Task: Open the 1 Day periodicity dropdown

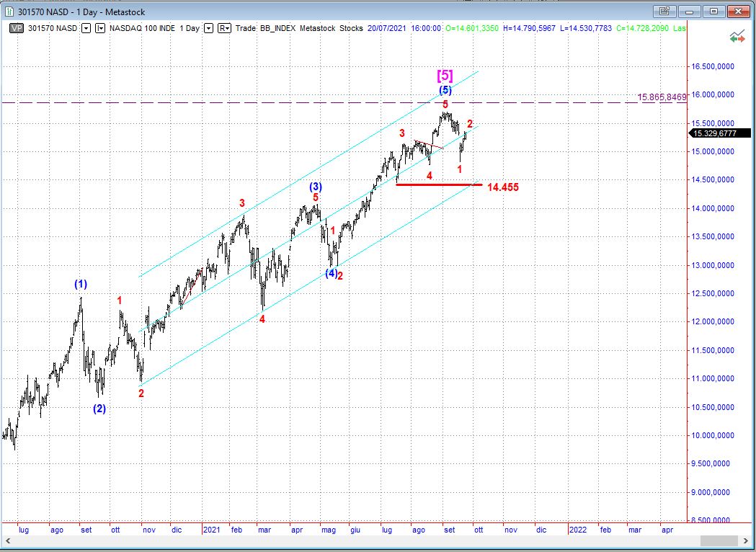Action: (x=208, y=28)
